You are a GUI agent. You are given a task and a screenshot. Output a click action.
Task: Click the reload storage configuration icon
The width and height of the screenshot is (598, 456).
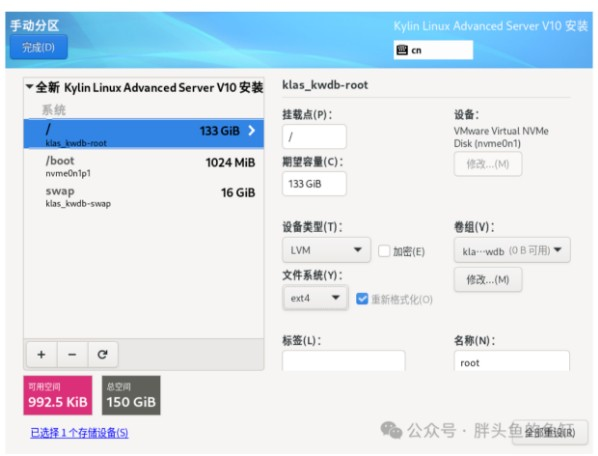point(102,355)
